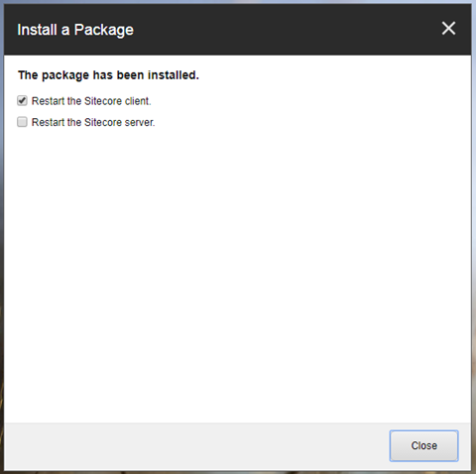Click the word 'server' in second option label
The height and width of the screenshot is (474, 476).
(140, 122)
